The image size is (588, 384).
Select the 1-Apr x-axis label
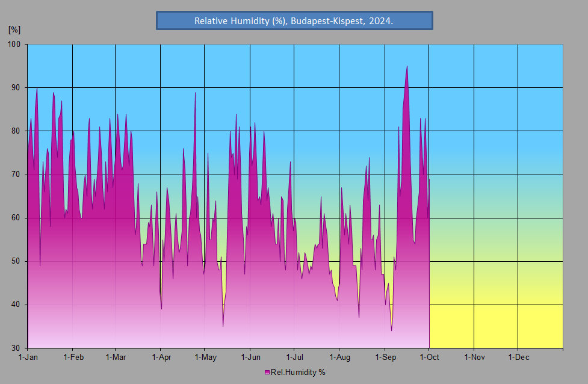coord(161,358)
